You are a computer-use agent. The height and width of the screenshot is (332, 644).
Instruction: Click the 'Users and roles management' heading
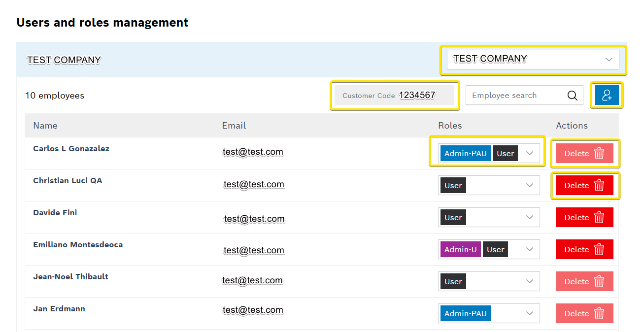pyautogui.click(x=102, y=23)
